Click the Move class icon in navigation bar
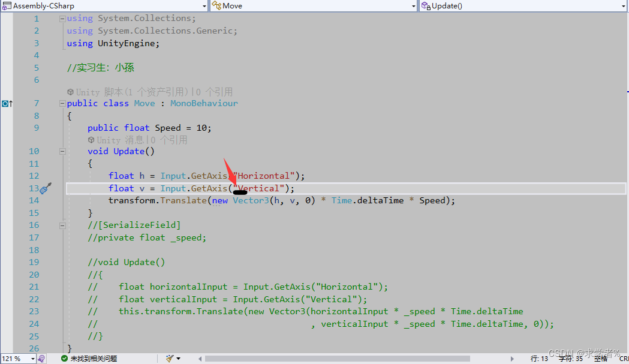The height and width of the screenshot is (364, 629). [x=216, y=5]
